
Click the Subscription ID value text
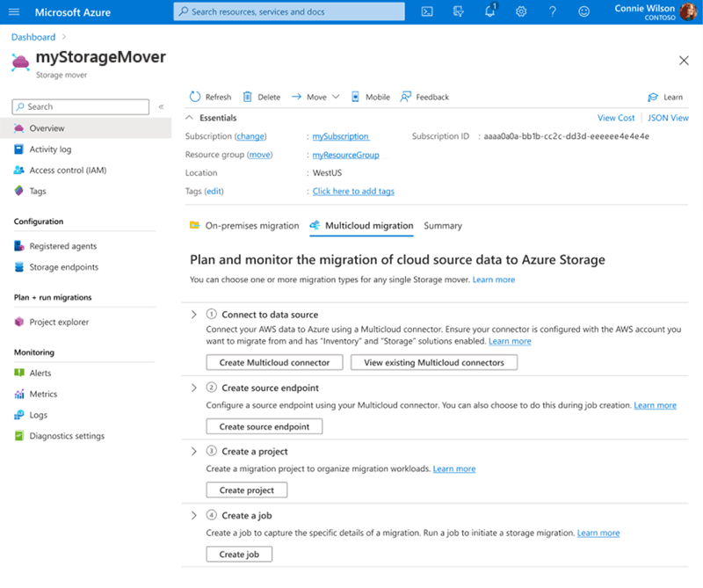(x=566, y=136)
